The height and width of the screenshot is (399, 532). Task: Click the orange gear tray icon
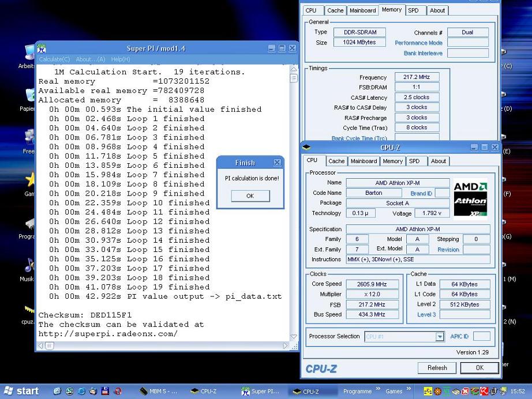tap(438, 391)
